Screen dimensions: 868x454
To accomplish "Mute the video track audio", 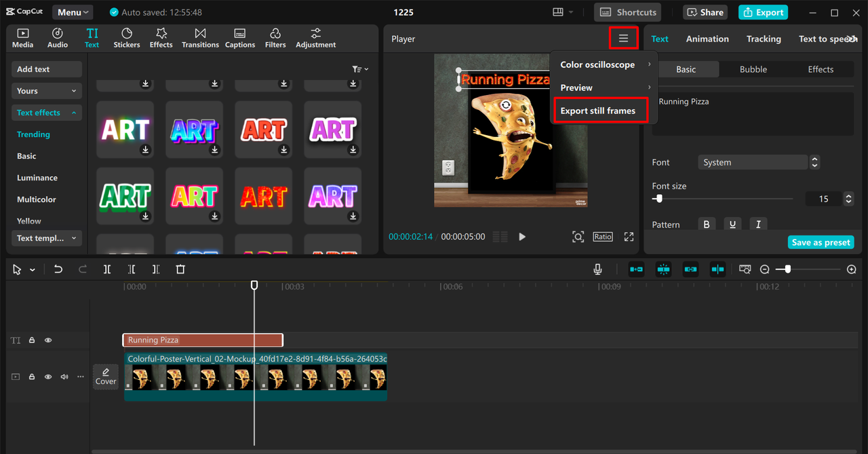I will (64, 377).
